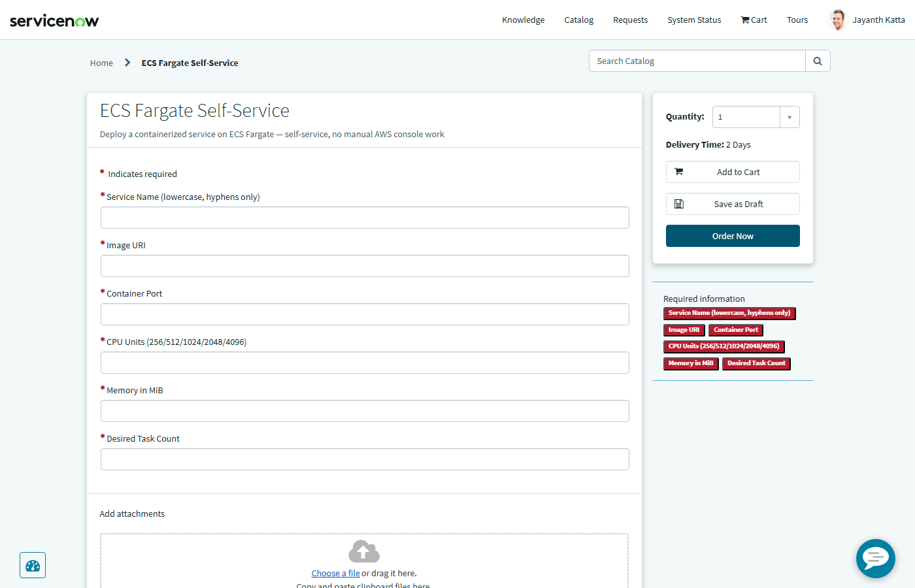Open the Tours menu

(797, 20)
